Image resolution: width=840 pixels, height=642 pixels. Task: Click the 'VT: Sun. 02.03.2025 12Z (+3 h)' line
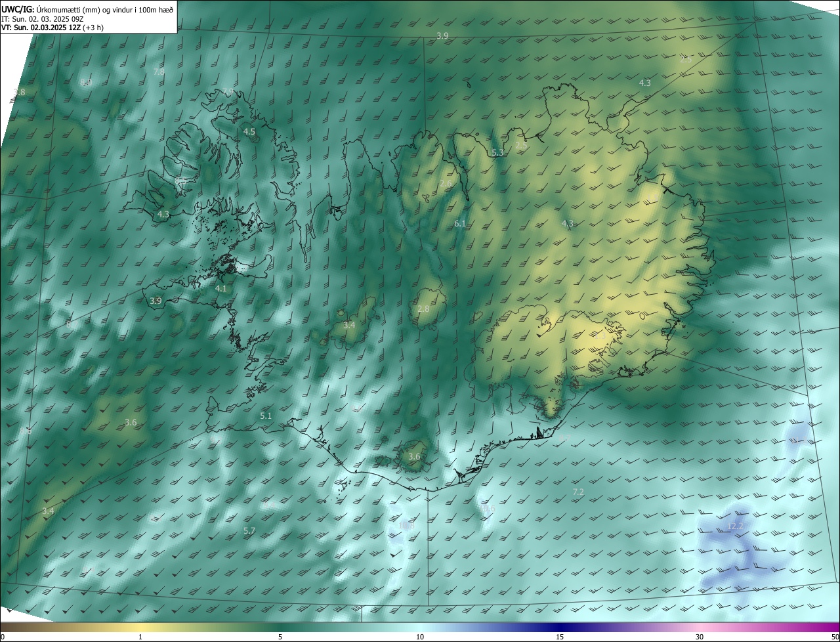click(x=52, y=28)
